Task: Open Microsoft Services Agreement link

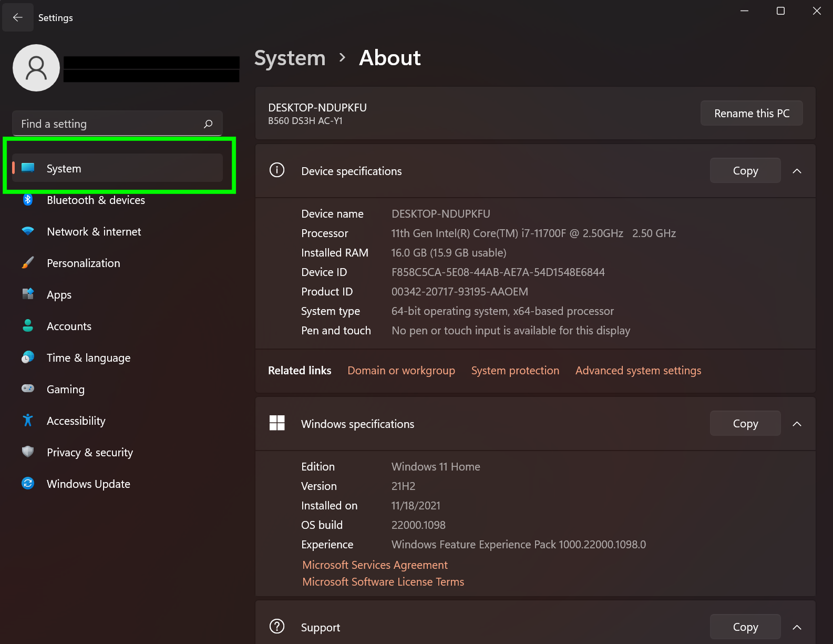Action: click(375, 565)
